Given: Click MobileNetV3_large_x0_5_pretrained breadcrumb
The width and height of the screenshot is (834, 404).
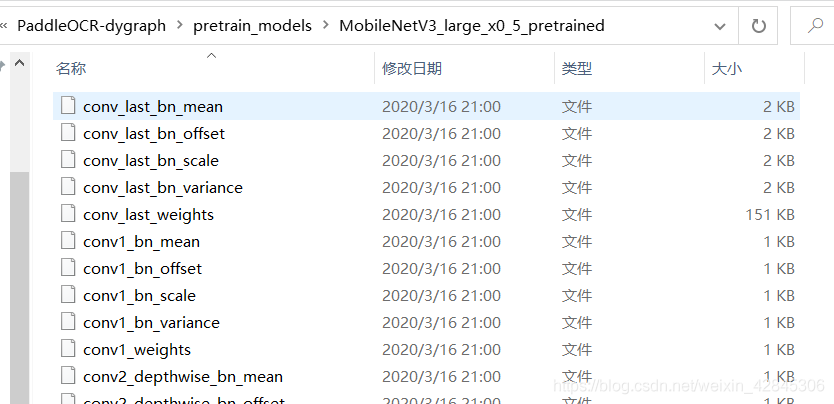Looking at the screenshot, I should (472, 26).
